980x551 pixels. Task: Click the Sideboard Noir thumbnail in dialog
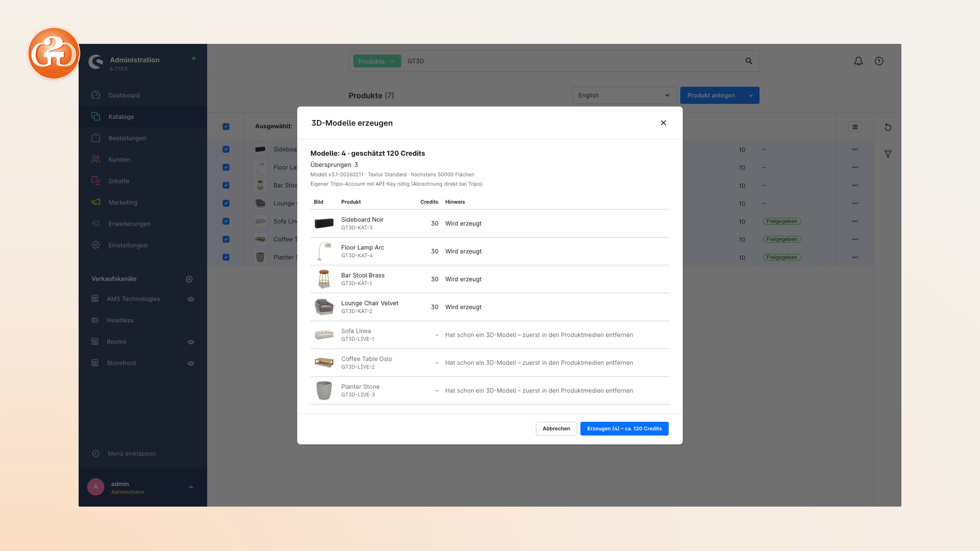tap(324, 223)
